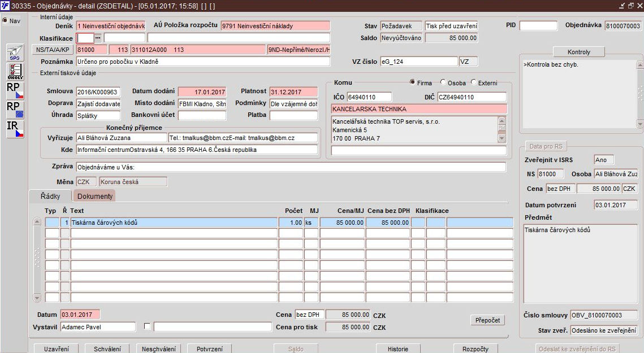
Task: Click the IR icon with Czech flag
Action: pyautogui.click(x=15, y=129)
